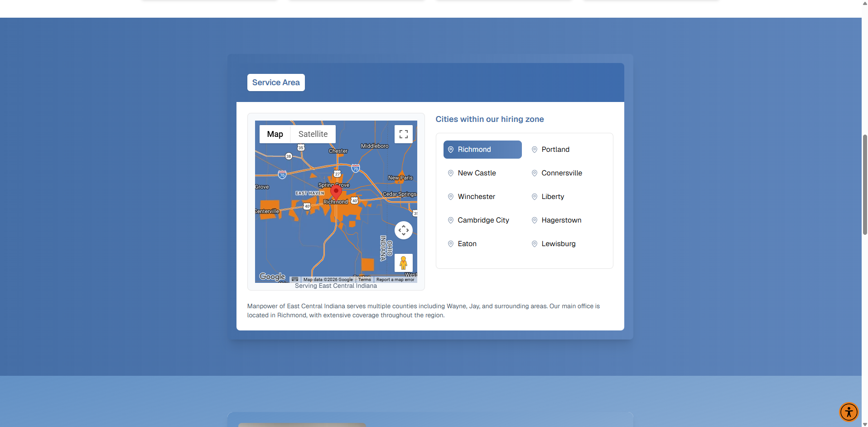Click the keyboard shortcuts icon on map
868x427 pixels.
(295, 279)
